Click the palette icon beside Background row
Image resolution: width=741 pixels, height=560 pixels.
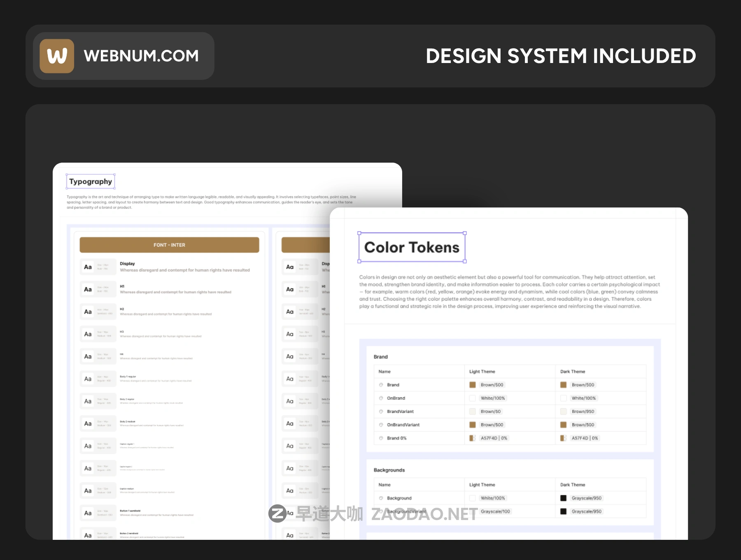pos(381,498)
